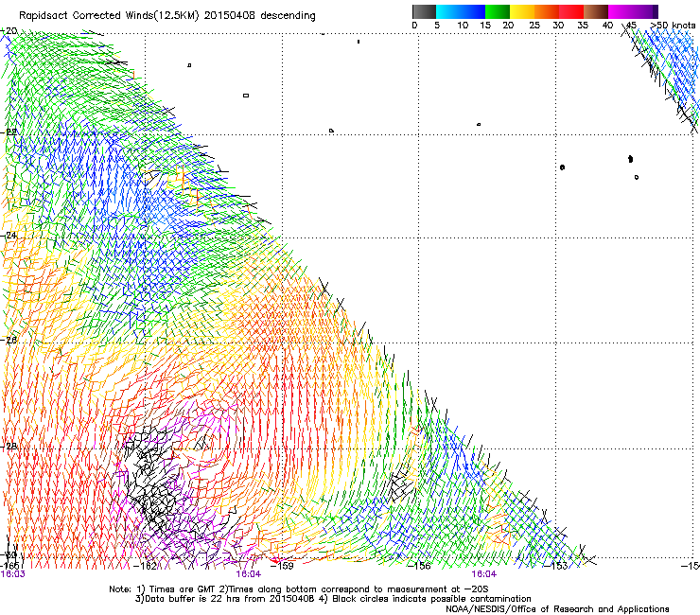Click the '25' label under the color scale

coord(534,26)
